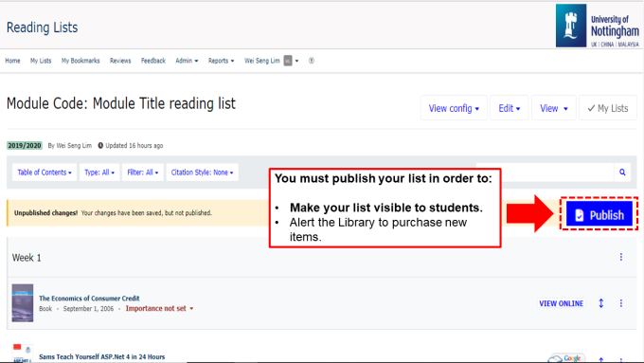Click the Week 1 section heading
644x363 pixels.
point(27,258)
